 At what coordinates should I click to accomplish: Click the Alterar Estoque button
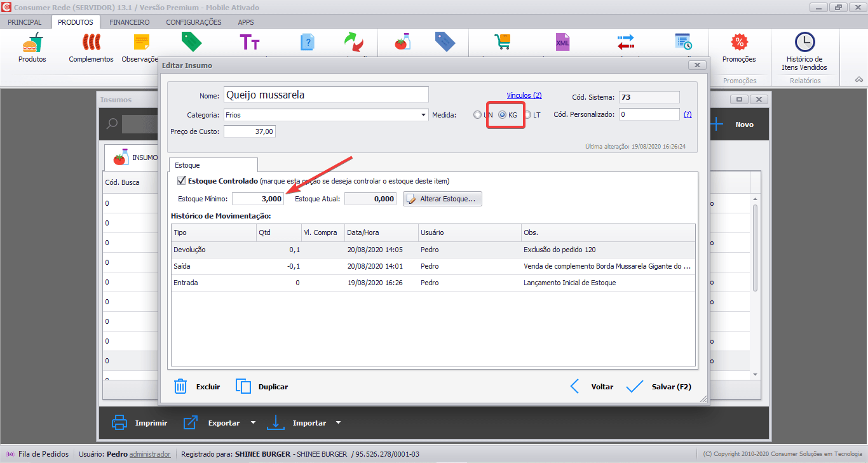point(442,199)
